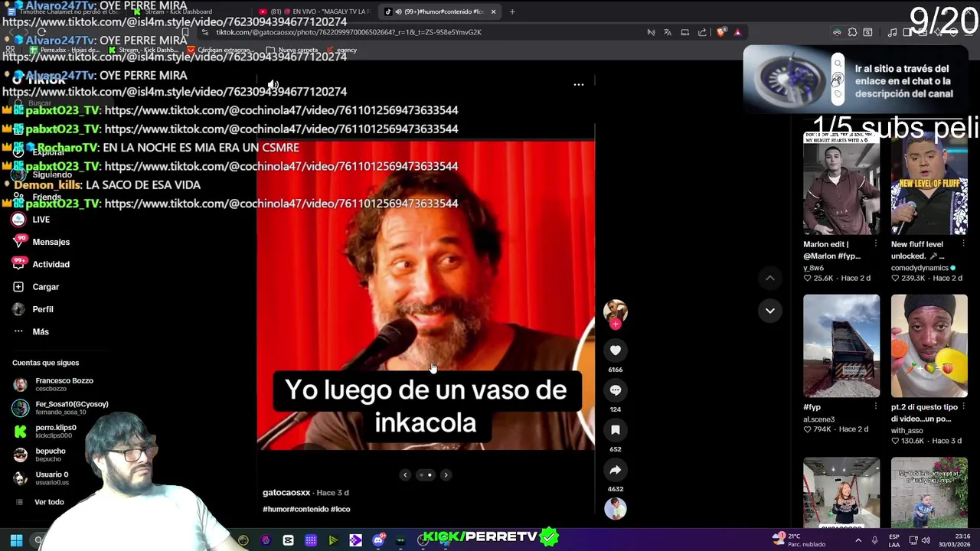Open the three-dot options above the video
This screenshot has width=980, height=551.
click(579, 85)
